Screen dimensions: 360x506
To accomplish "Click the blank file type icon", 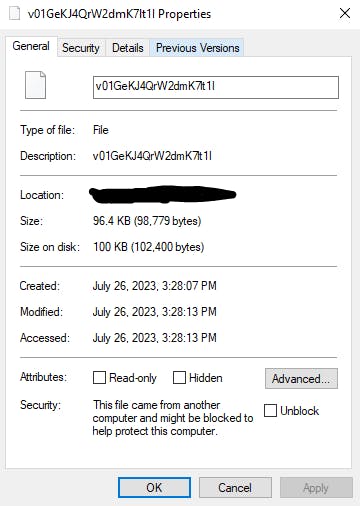I will 35,85.
